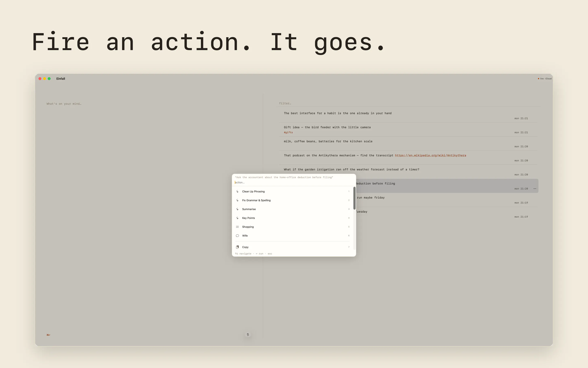The height and width of the screenshot is (368, 588).
Task: Click the list icon beside Shopping
Action: tap(237, 227)
